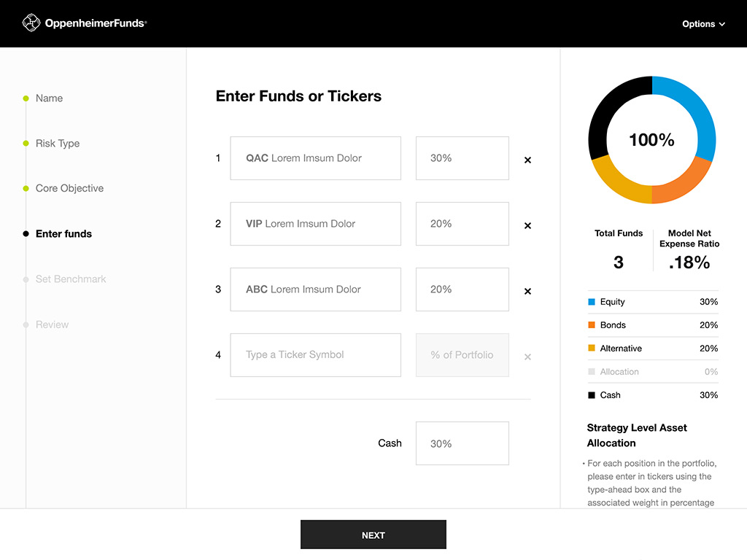Click the Type a Ticker Symbol field

315,355
